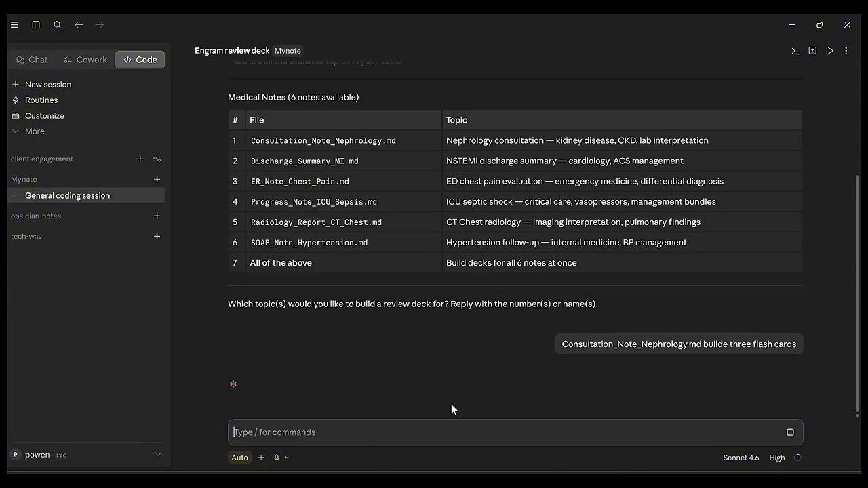The width and height of the screenshot is (868, 488).
Task: Switch to the Chat tab
Action: (x=32, y=60)
